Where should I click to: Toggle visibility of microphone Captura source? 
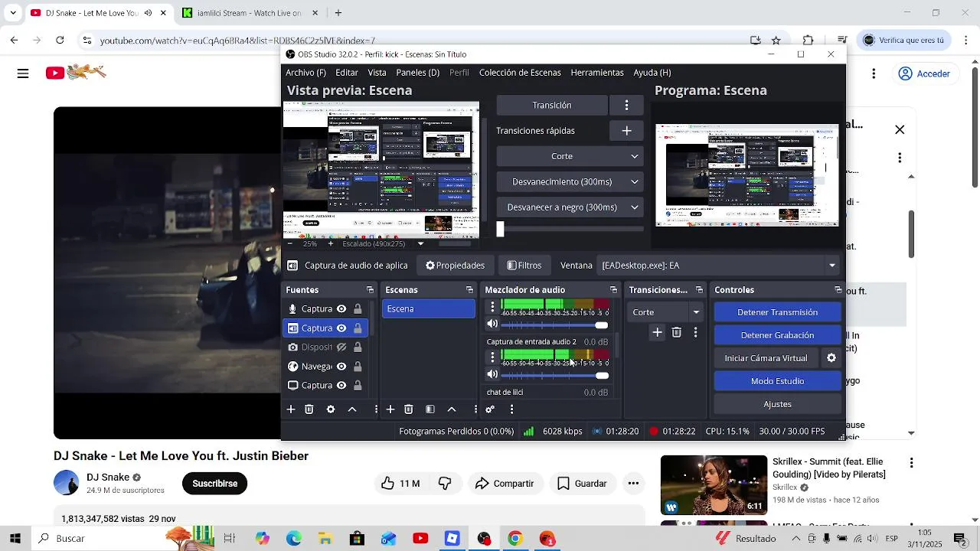[x=341, y=309]
